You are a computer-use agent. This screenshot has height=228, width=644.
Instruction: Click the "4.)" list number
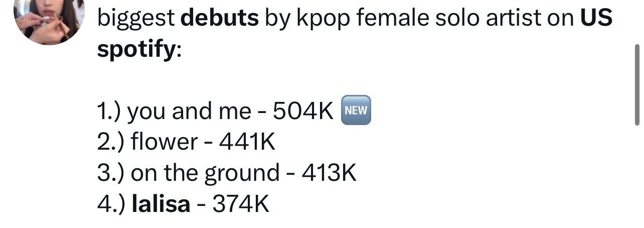coord(111,204)
